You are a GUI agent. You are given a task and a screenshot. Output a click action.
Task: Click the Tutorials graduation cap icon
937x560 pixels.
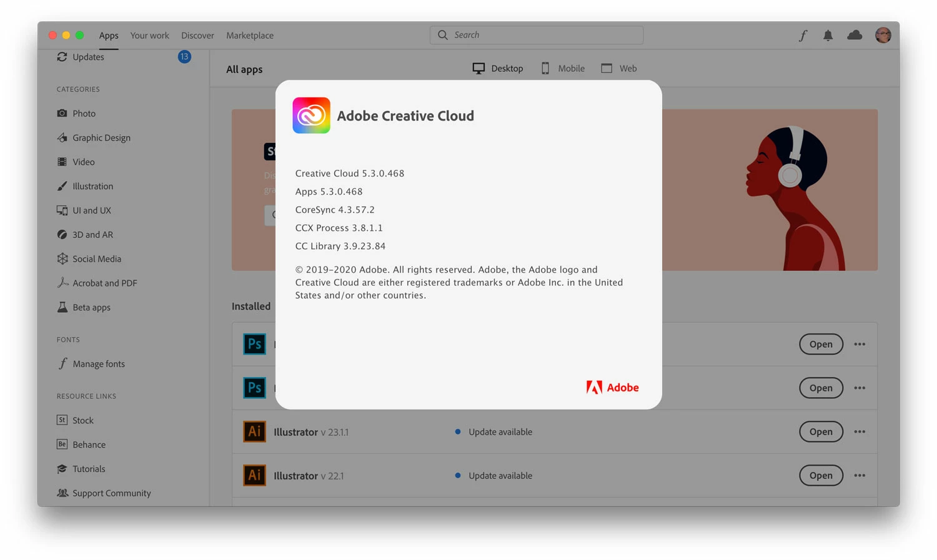point(62,469)
